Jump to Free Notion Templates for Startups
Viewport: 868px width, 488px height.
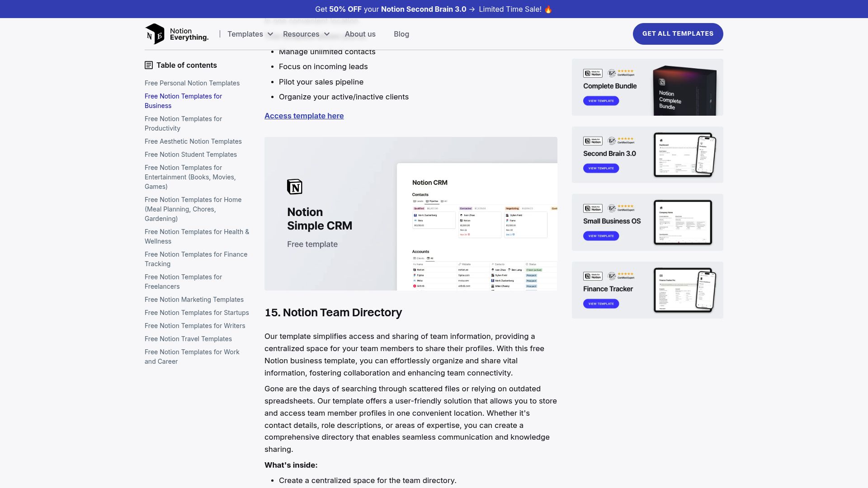197,313
